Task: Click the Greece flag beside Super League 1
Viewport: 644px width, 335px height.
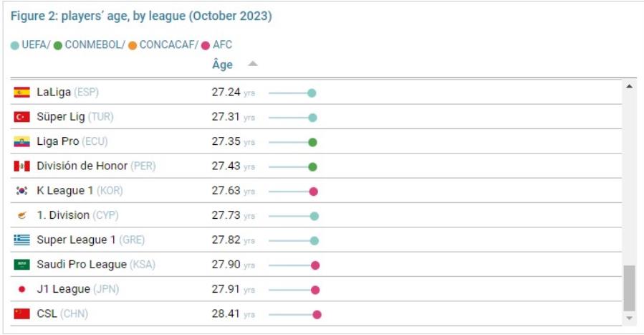Action: [21, 240]
